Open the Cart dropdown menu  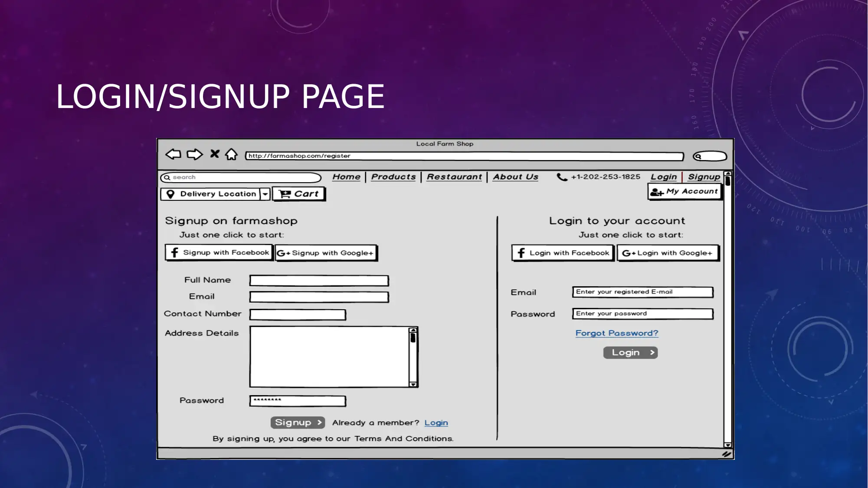click(299, 193)
